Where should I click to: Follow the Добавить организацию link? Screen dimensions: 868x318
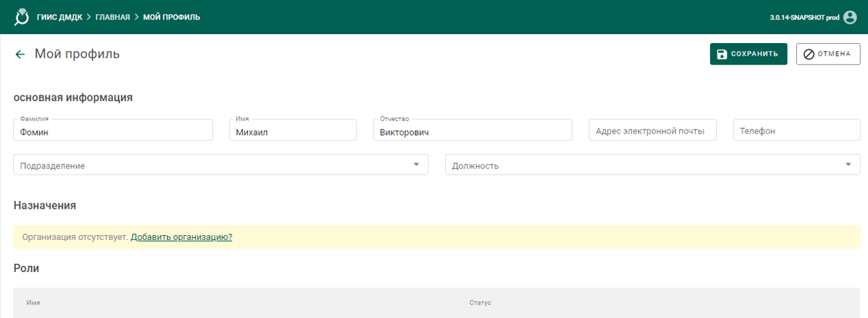[181, 237]
